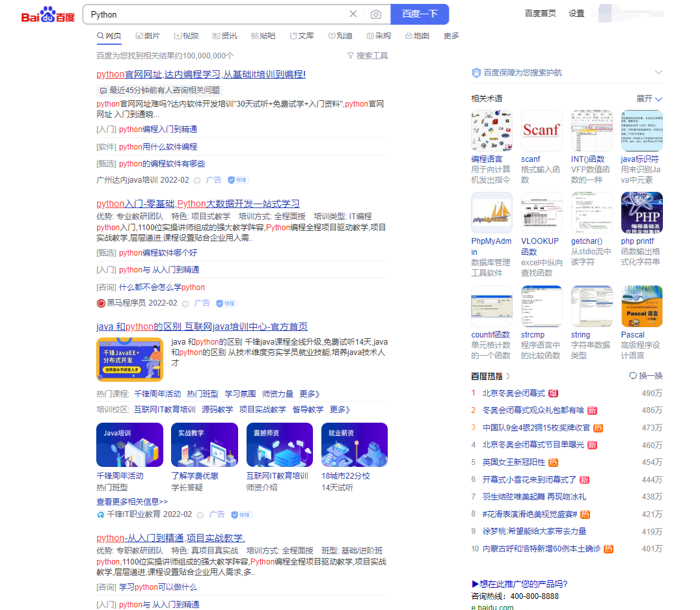Switch to the 采购 tab
Image resolution: width=700 pixels, height=610 pixels.
pos(379,36)
